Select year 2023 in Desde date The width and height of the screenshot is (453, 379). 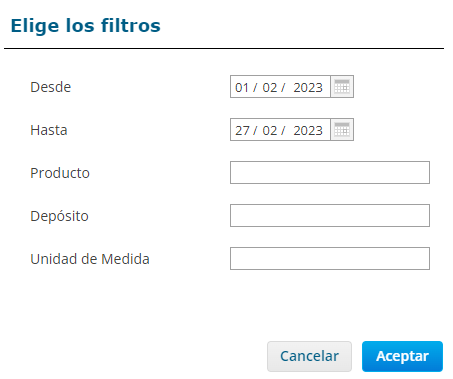coord(308,87)
